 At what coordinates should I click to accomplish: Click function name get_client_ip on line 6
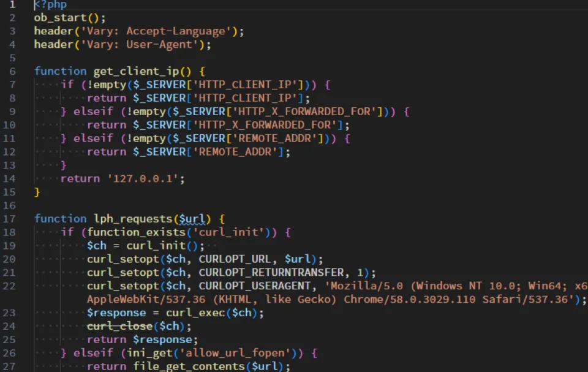coord(136,71)
